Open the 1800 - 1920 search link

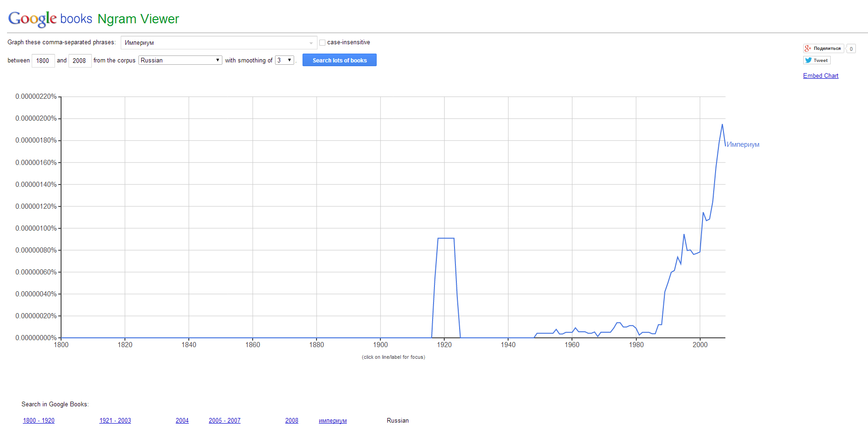[39, 420]
